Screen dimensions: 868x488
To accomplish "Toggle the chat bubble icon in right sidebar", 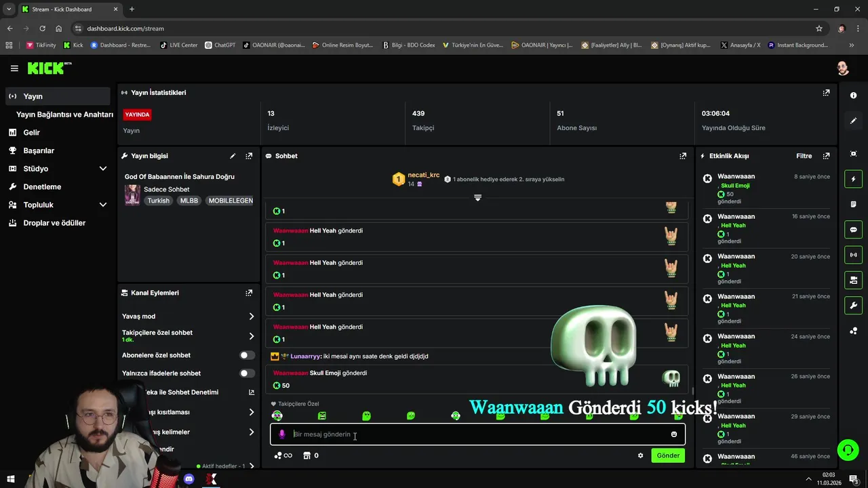I will (x=853, y=230).
